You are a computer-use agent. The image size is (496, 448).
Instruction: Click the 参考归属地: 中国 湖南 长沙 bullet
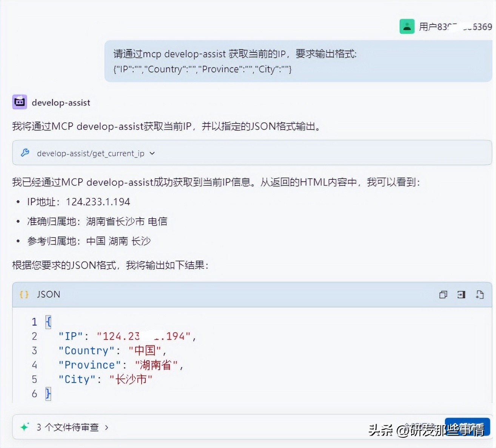pos(89,241)
